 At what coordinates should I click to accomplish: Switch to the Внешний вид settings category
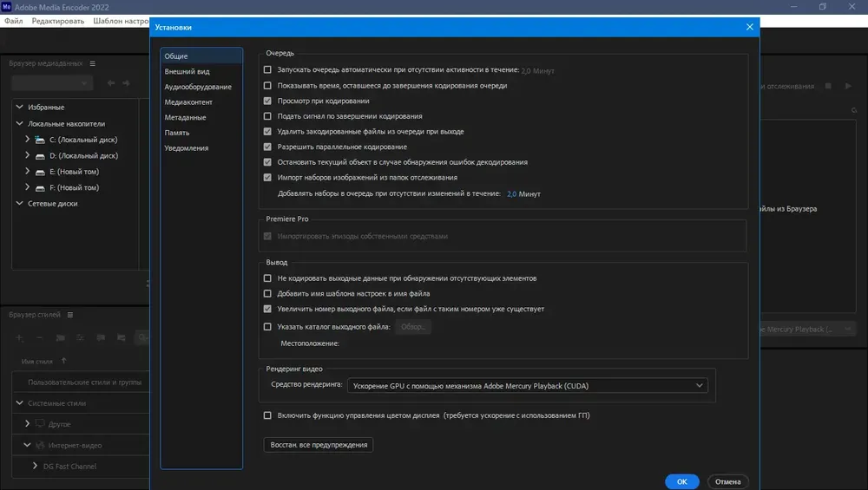187,71
